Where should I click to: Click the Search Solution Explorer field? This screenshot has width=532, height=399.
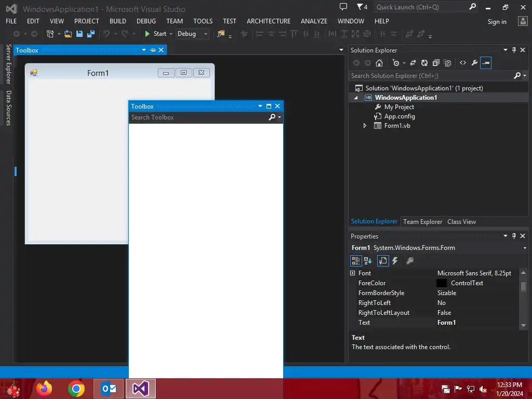[x=431, y=76]
